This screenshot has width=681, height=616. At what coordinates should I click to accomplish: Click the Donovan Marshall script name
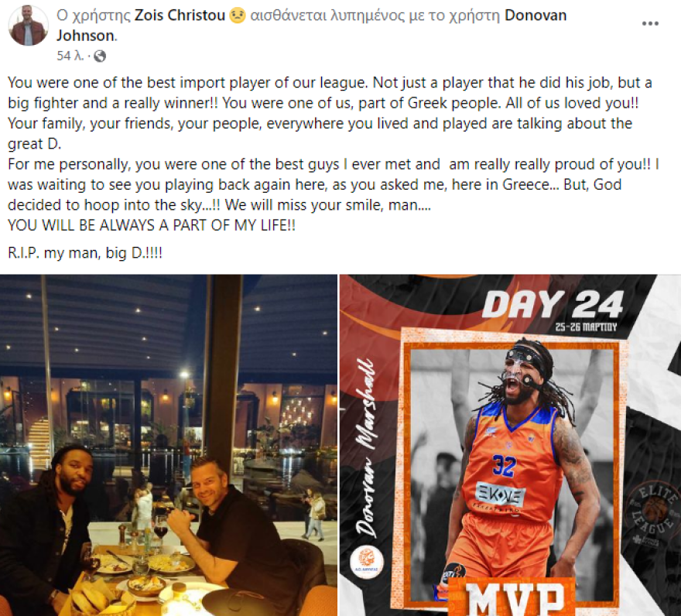(x=366, y=448)
